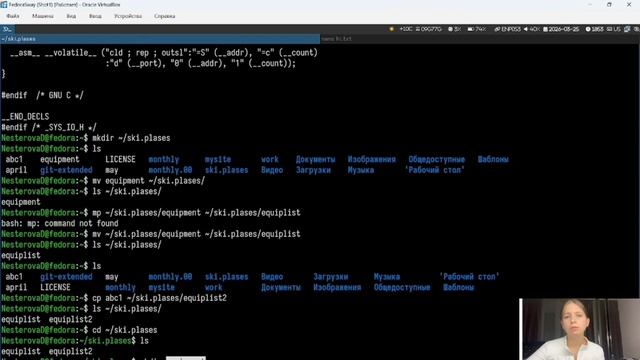Open the Машина menu
Screen dimensions: 640x360
[x=42, y=16]
